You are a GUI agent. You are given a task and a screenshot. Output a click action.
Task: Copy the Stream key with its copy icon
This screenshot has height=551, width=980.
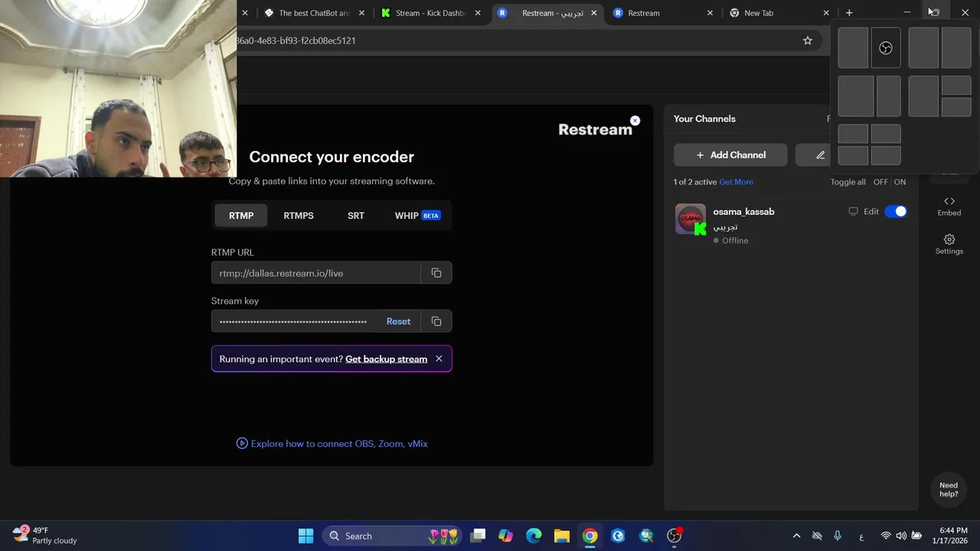coord(436,321)
